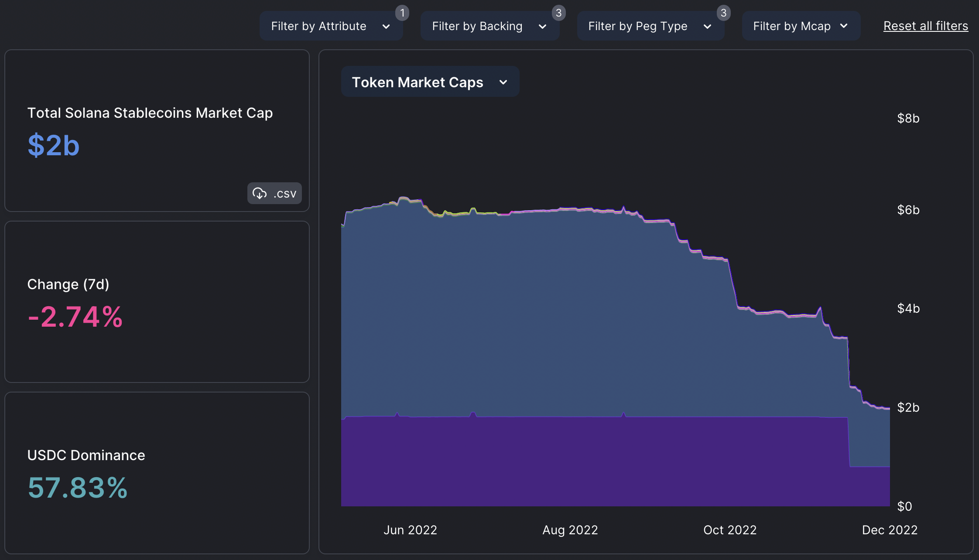Click the chevron in Filter by Peg Type

707,27
